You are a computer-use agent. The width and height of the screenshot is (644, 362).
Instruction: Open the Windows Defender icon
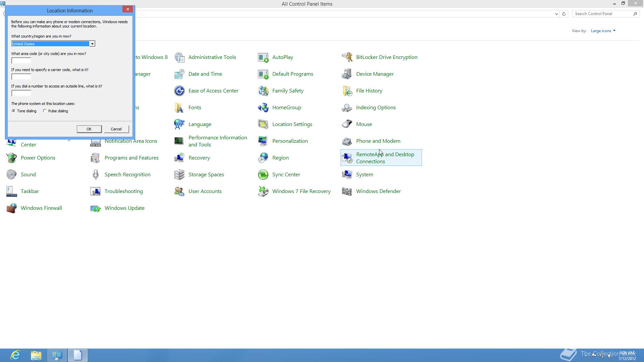pos(347,191)
